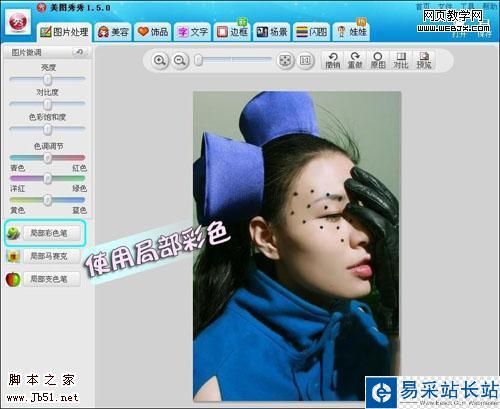Click the 对比度 contrast slider handle
The height and width of the screenshot is (409, 500).
(x=48, y=104)
